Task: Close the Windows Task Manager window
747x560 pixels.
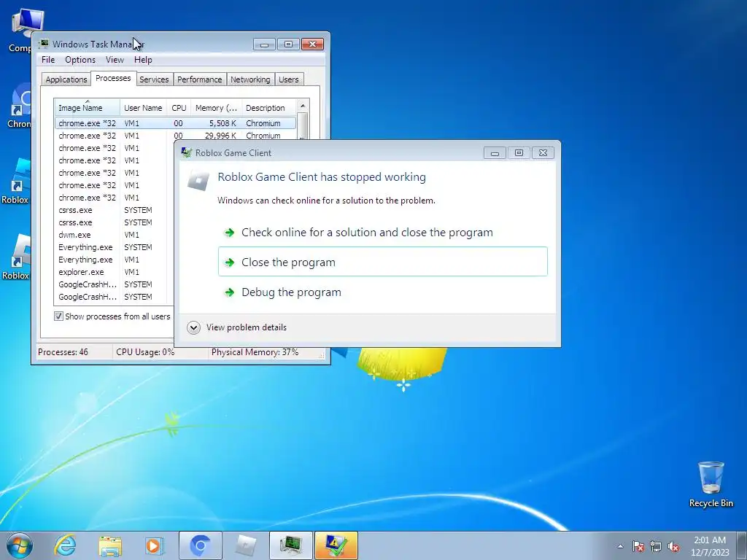Action: click(x=312, y=44)
